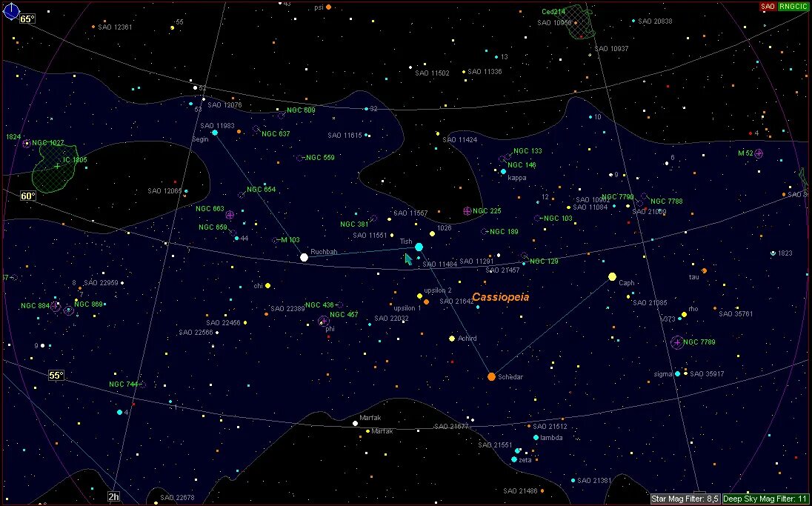
Task: Open the Deep Sky Mag Filter setting
Action: [765, 499]
